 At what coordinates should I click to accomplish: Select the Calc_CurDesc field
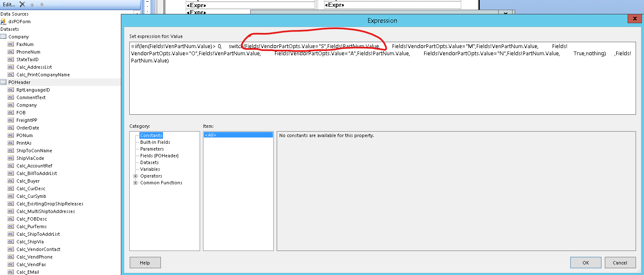tap(31, 189)
